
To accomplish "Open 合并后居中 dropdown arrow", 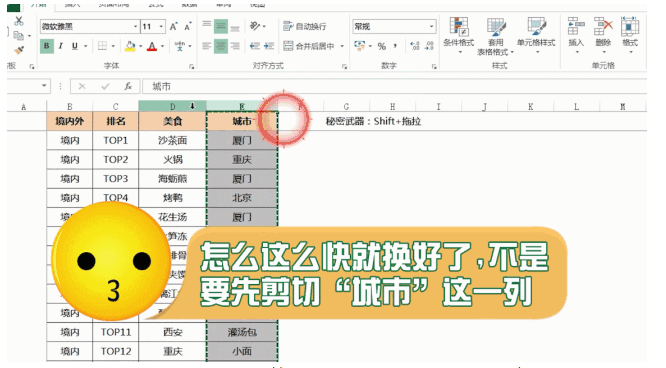I will [342, 46].
